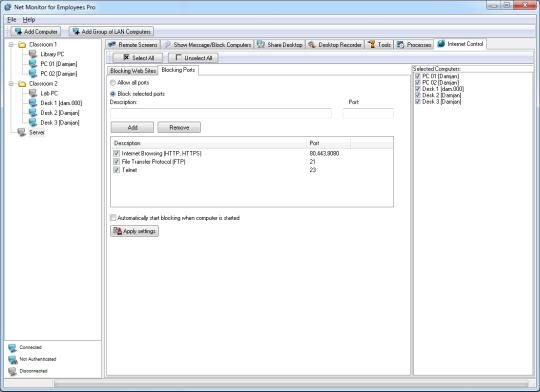Toggle File Transfer Protocol (FTP) checkbox
The image size is (540, 392).
[x=116, y=162]
